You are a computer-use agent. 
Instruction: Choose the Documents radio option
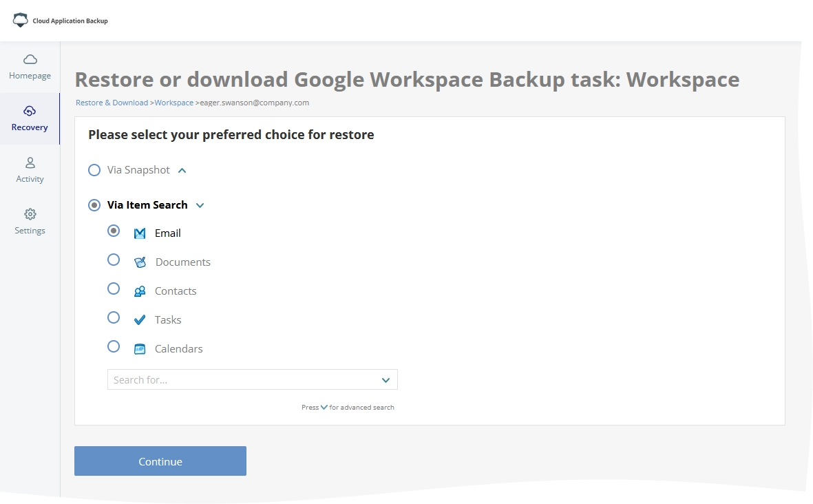pyautogui.click(x=114, y=260)
